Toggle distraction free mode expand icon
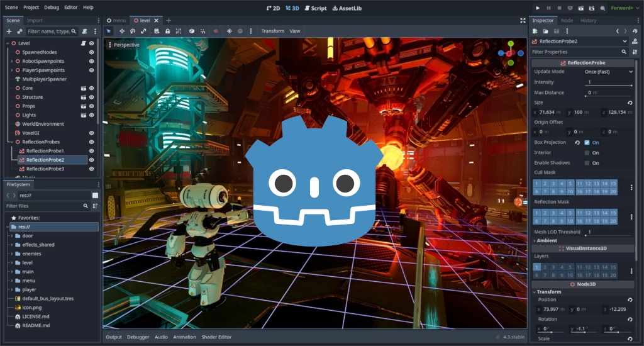Viewport: 644px width, 346px height. click(523, 21)
